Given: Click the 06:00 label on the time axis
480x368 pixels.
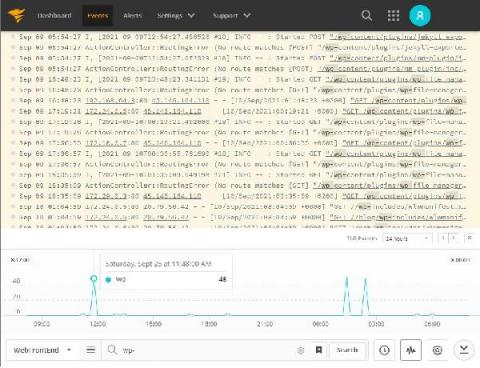Looking at the screenshot, I should [x=432, y=324].
